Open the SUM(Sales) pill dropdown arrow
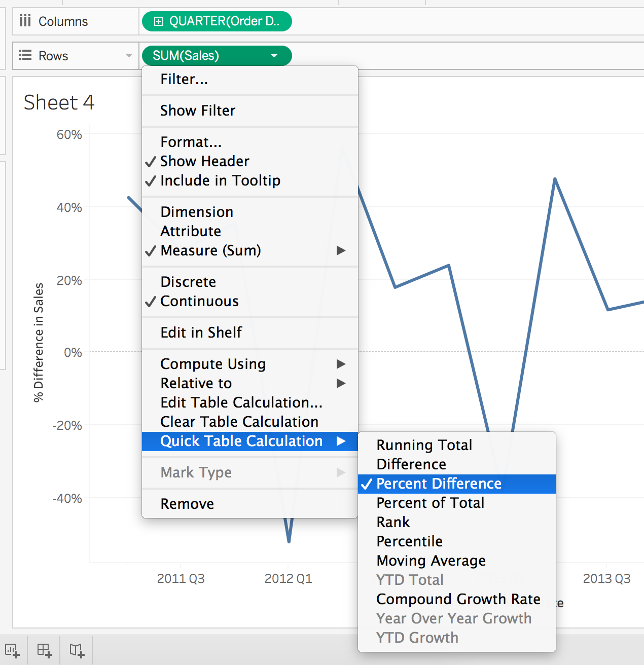Image resolution: width=644 pixels, height=665 pixels. pyautogui.click(x=274, y=56)
